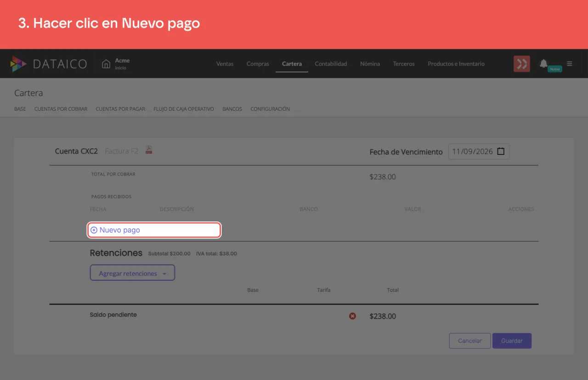Screen dimensions: 588x380
Task: Open the Terceros menu
Action: pyautogui.click(x=404, y=64)
